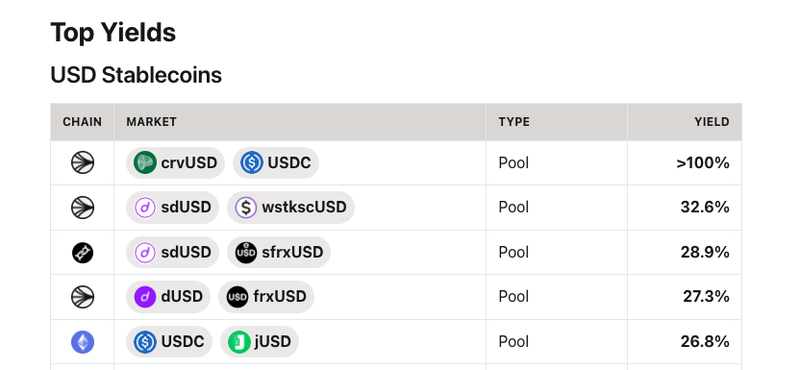Click the crvUSD token chip
Screen dimensions: 800x370
pos(175,163)
